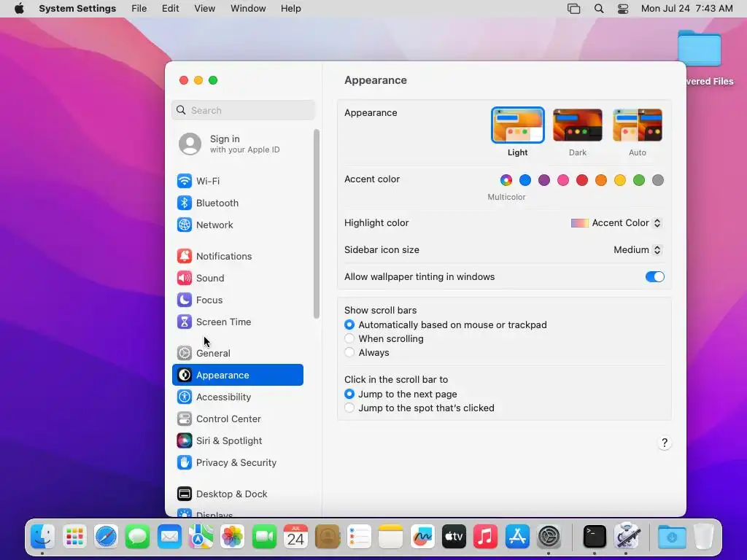Open Terminal from the Dock
This screenshot has height=560, width=747.
click(595, 537)
